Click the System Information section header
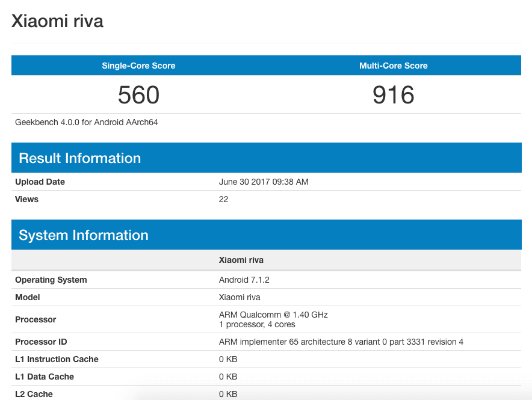This screenshot has width=532, height=400. (x=267, y=235)
